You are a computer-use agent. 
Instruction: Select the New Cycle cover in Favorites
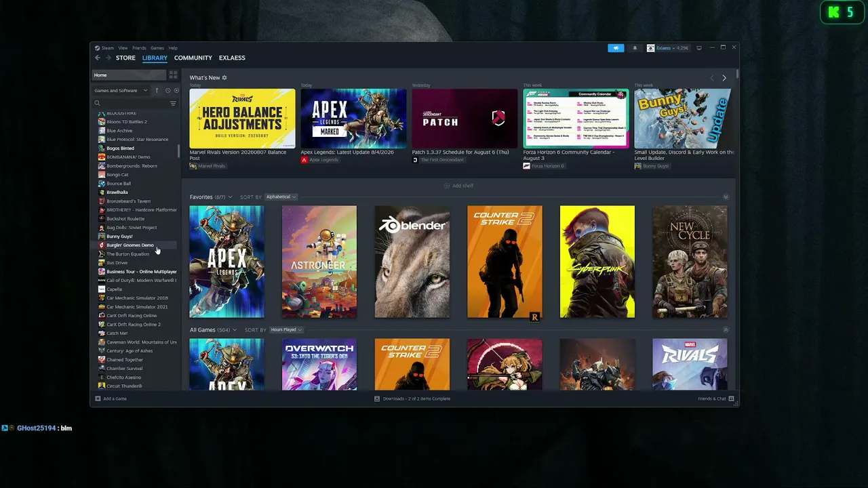pyautogui.click(x=690, y=262)
